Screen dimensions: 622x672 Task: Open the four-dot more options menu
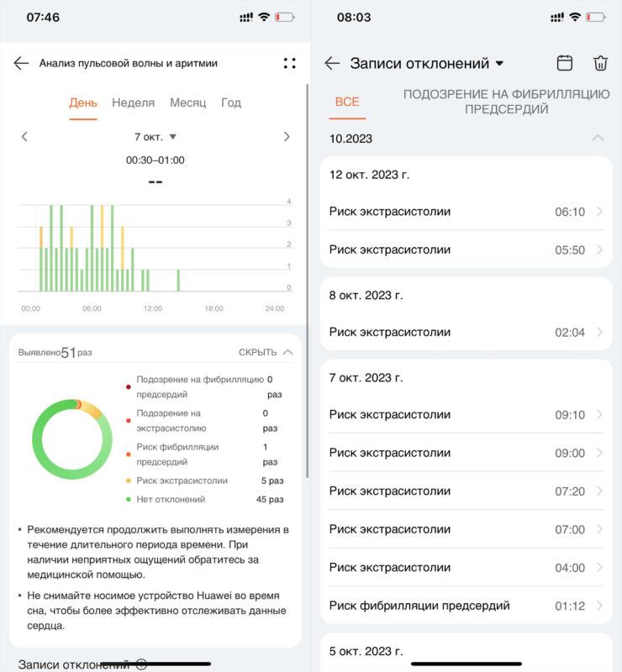coord(289,63)
